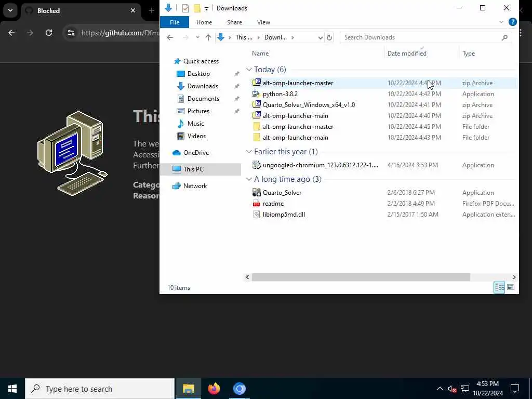Open Desktop in the navigation pane
The width and height of the screenshot is (532, 399).
[x=198, y=74]
